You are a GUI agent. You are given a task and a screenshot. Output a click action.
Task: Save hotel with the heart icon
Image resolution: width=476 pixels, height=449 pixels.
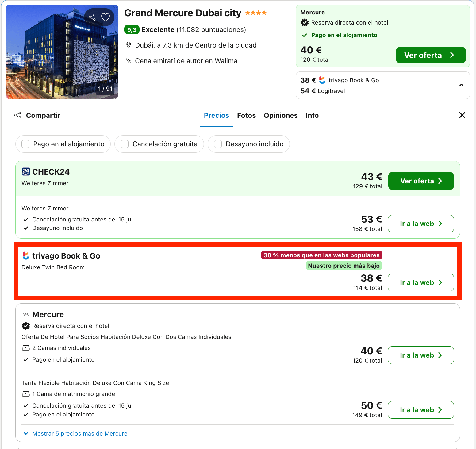tap(106, 17)
